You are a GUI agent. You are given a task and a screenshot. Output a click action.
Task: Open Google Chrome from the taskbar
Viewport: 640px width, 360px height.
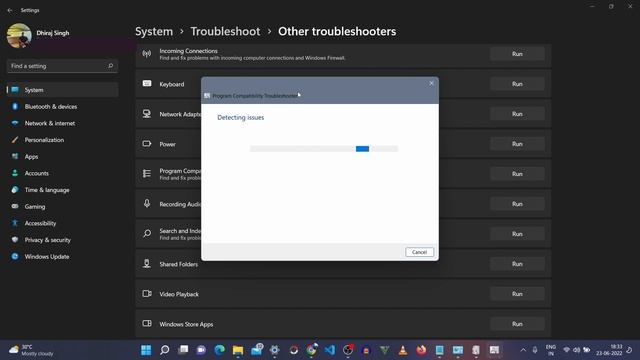click(311, 350)
